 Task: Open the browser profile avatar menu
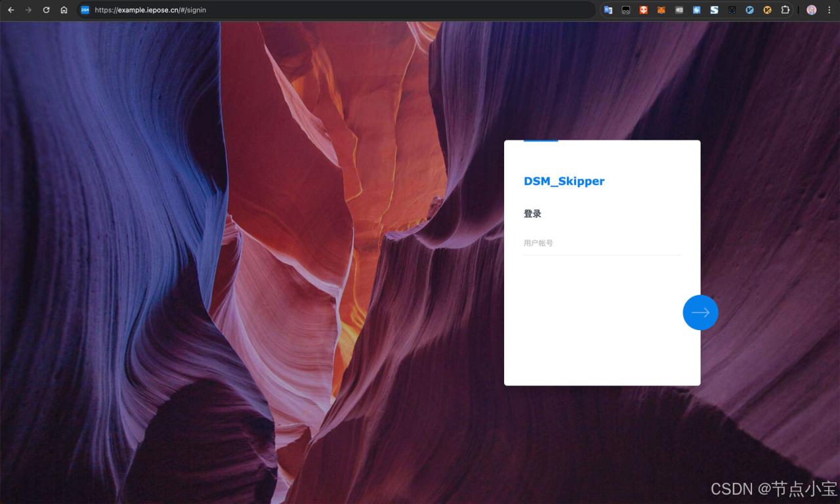point(811,10)
